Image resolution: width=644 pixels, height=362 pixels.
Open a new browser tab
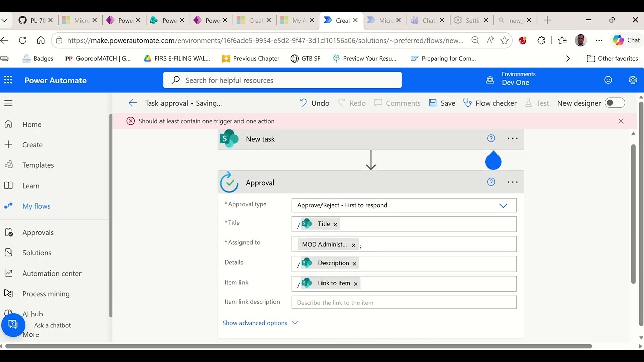[547, 20]
